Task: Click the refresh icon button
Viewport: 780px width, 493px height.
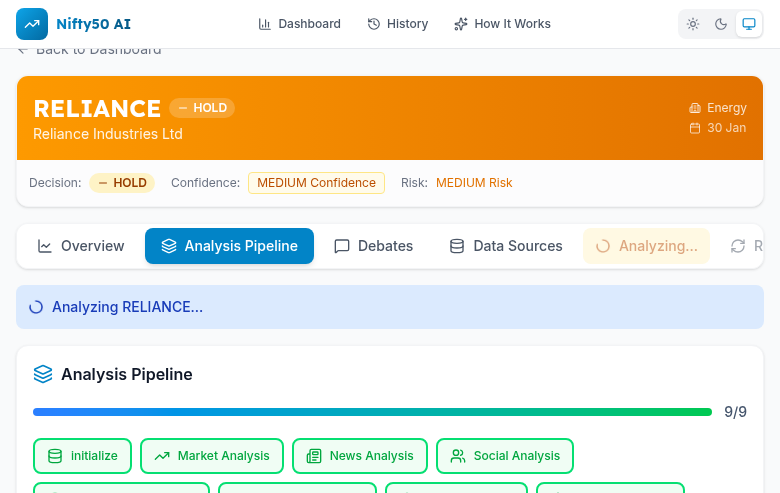Action: tap(740, 246)
